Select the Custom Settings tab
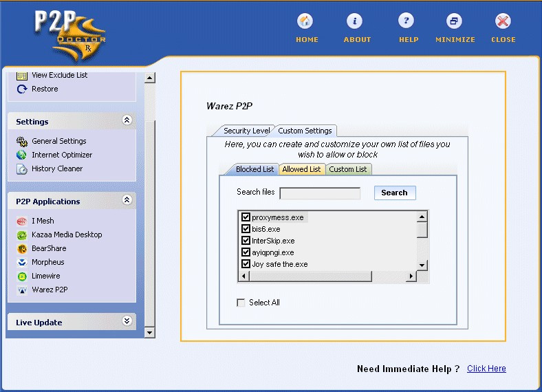 (x=305, y=131)
